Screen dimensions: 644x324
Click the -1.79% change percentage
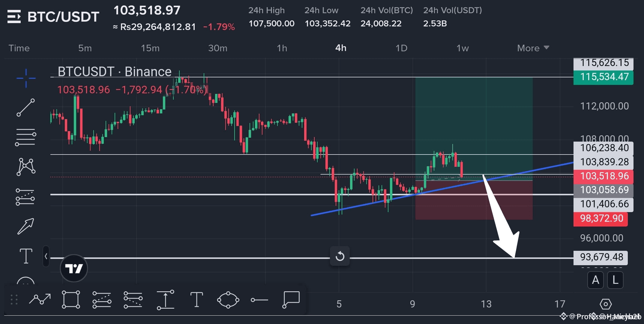click(x=219, y=27)
